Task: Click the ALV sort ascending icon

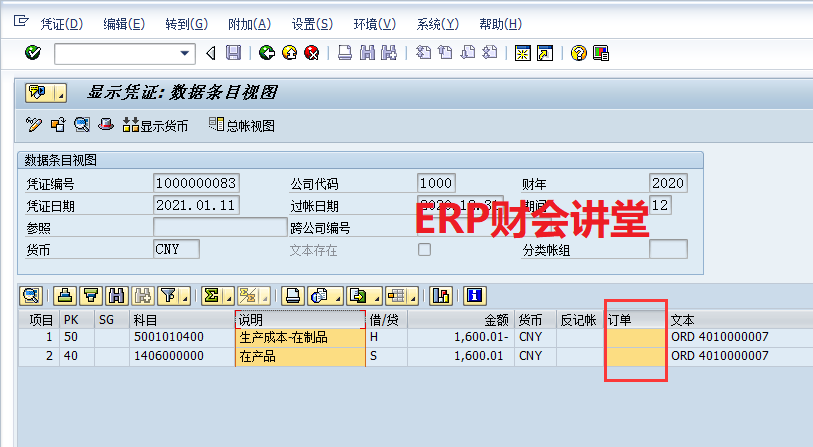Action: 65,295
